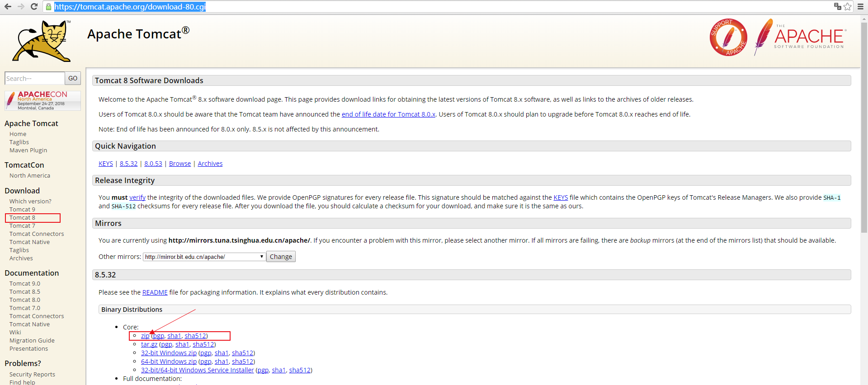This screenshot has width=868, height=385.
Task: Open the KEYS quick navigation link
Action: pyautogui.click(x=106, y=164)
